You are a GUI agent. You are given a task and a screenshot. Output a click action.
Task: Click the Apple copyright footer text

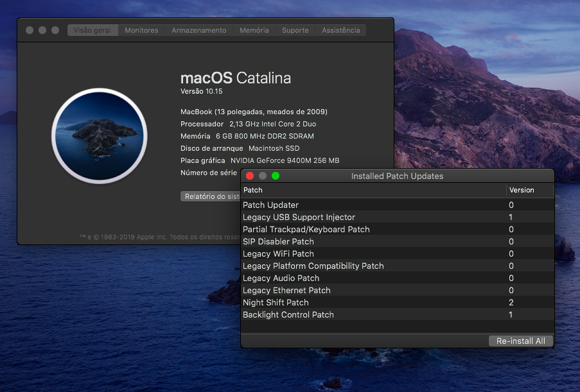tap(160, 237)
